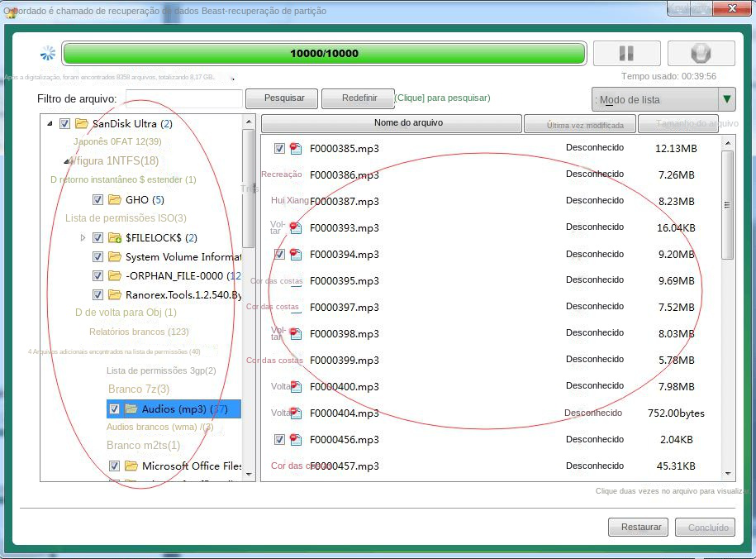Screen dimensions: 756x559
Task: Expand the $FILELOCK$ tree node
Action: [x=83, y=236]
